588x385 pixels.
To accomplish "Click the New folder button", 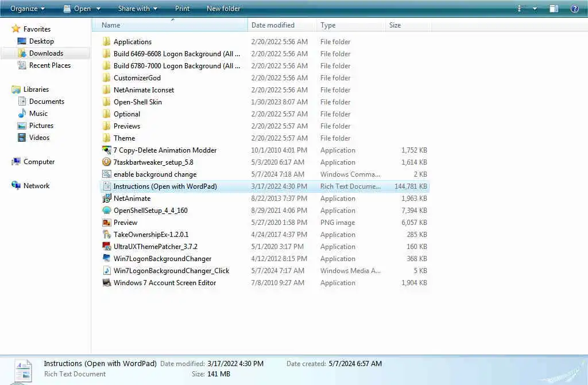I will point(223,8).
